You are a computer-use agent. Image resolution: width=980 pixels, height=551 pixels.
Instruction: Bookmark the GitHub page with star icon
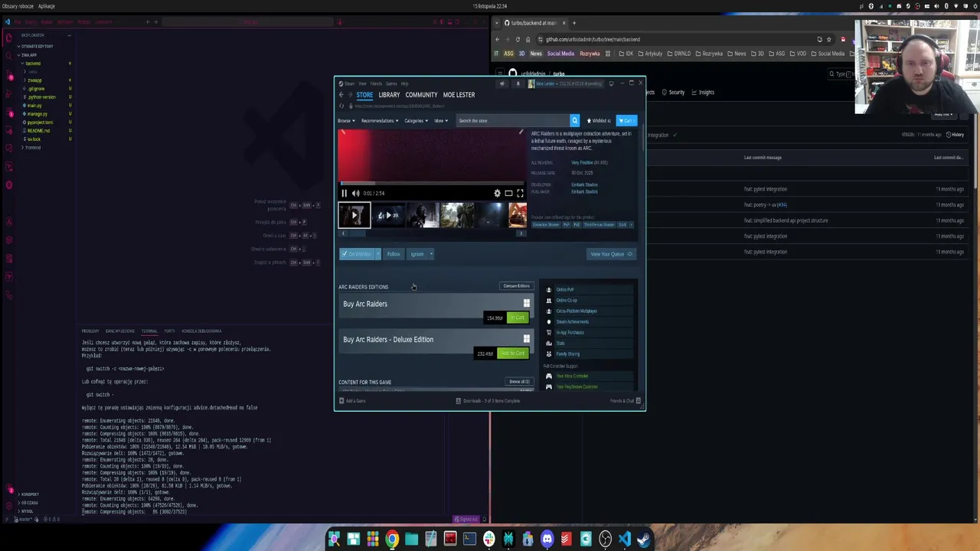coord(828,40)
